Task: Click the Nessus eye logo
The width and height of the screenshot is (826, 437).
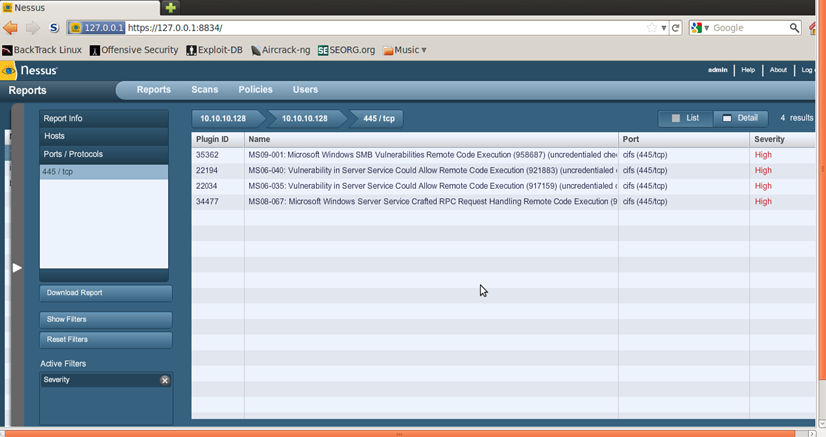Action: (x=9, y=71)
